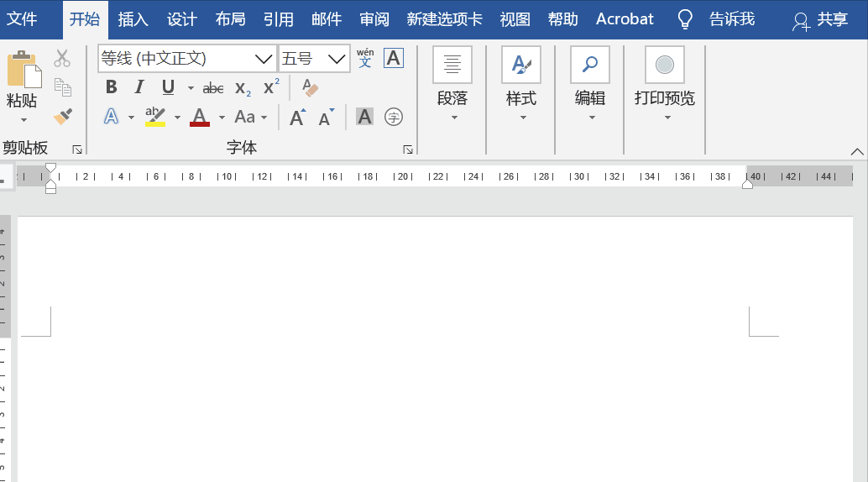Switch to the 引用 References tab
This screenshot has width=868, height=482.
tap(279, 19)
